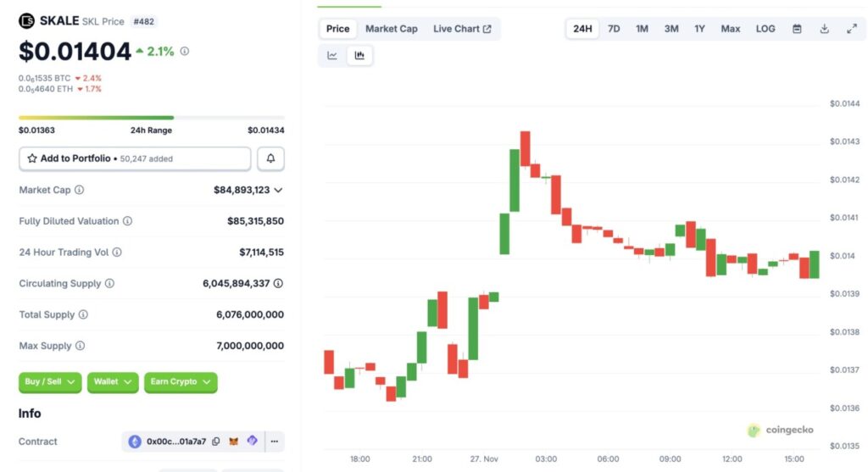Select the 7D time range
The height and width of the screenshot is (472, 868).
click(614, 29)
